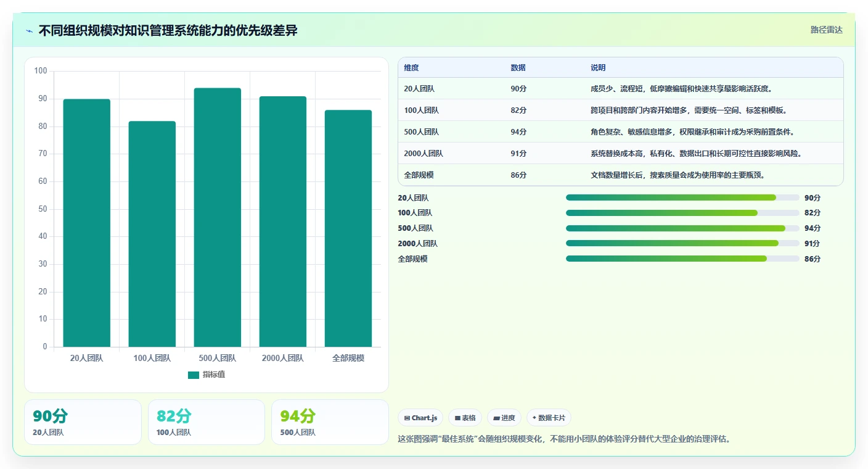The width and height of the screenshot is (868, 469).
Task: Click the 2000人团队 bar in chart
Action: click(x=283, y=222)
